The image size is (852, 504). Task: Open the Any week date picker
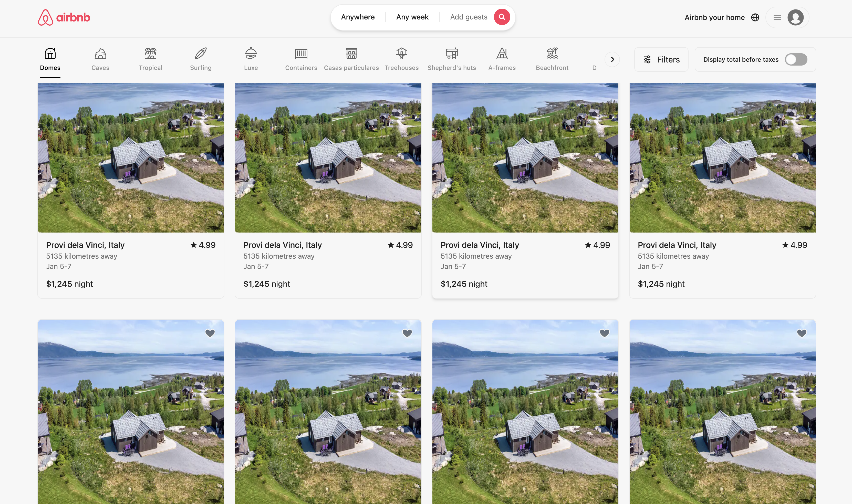click(x=412, y=17)
